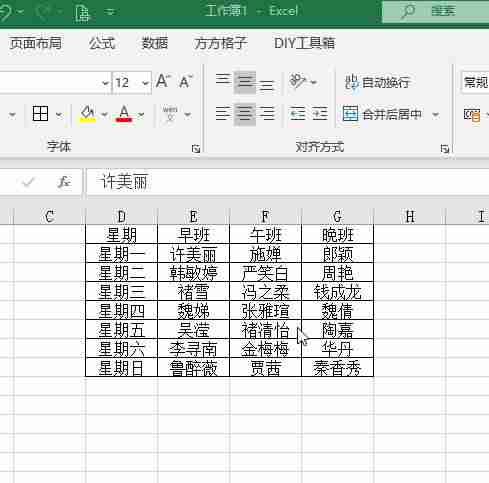The height and width of the screenshot is (483, 489).
Task: Select the cell 午班
Action: (266, 235)
